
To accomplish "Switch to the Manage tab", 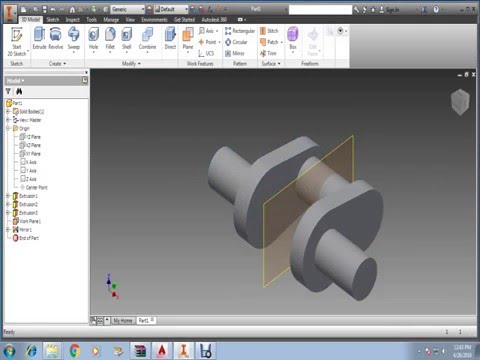I will click(x=111, y=20).
